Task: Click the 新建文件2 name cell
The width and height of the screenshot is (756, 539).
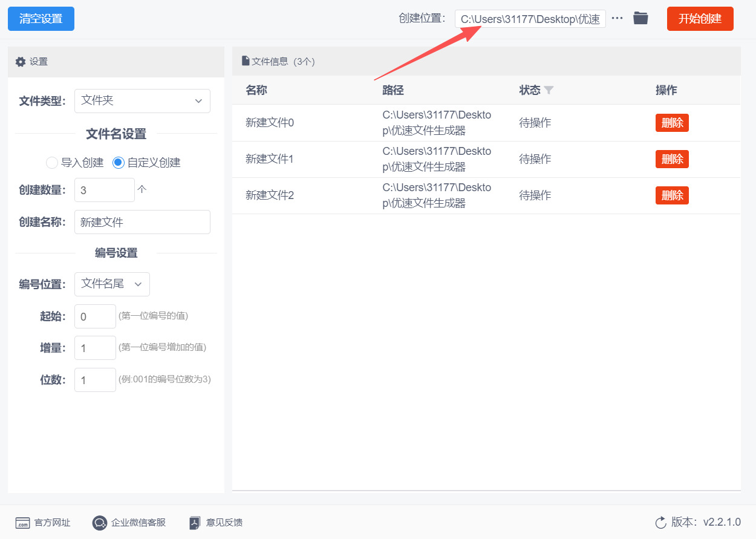Action: [270, 195]
